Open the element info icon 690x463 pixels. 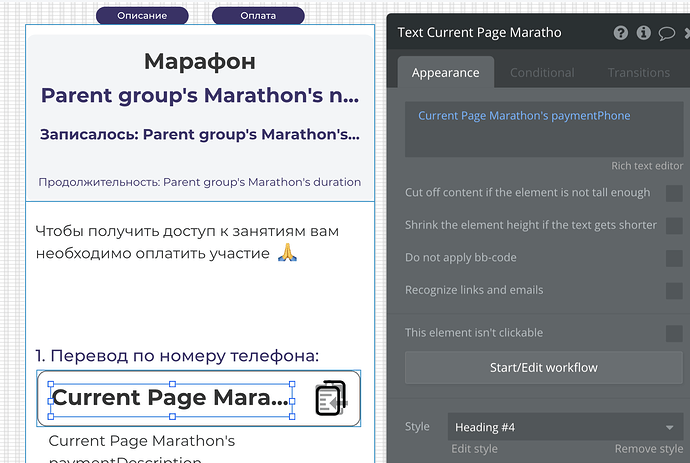pos(643,33)
